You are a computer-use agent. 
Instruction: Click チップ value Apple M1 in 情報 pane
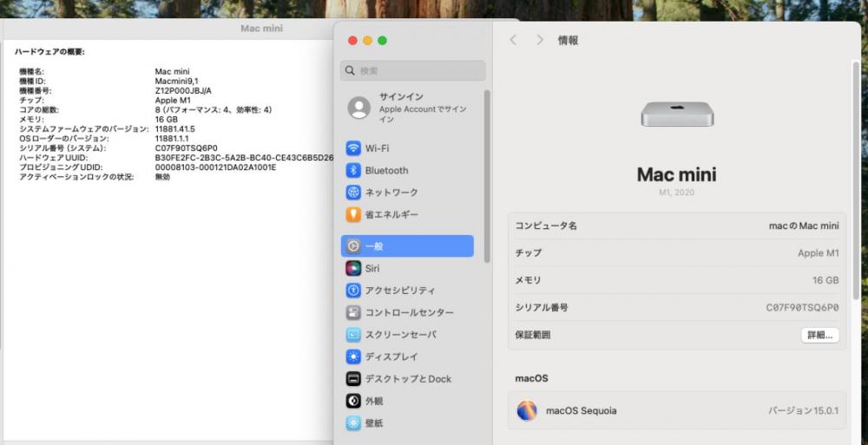(819, 253)
